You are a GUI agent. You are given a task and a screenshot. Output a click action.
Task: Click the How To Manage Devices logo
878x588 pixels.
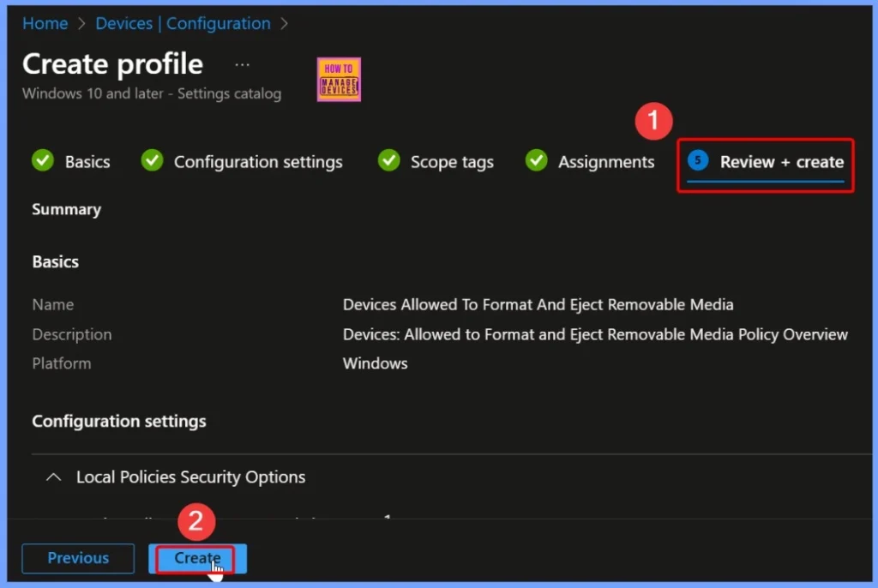(x=339, y=80)
